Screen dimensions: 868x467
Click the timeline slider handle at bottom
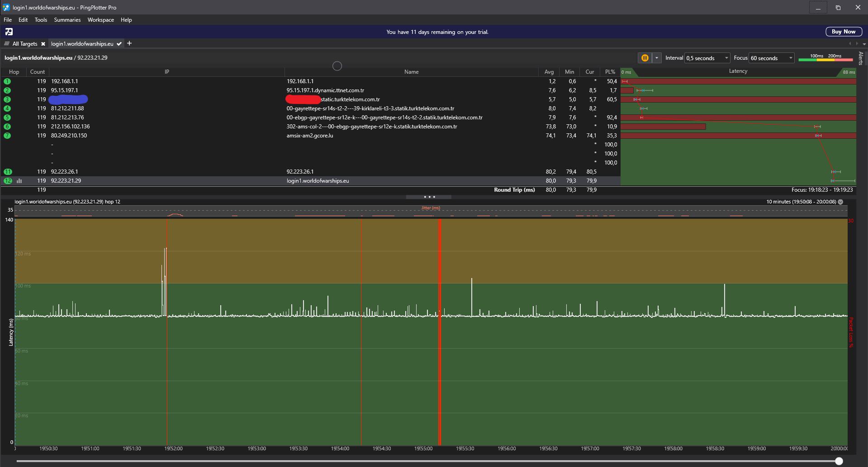point(839,461)
